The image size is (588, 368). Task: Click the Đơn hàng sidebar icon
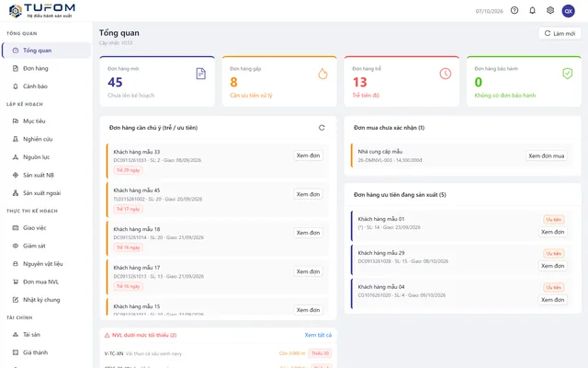click(16, 68)
